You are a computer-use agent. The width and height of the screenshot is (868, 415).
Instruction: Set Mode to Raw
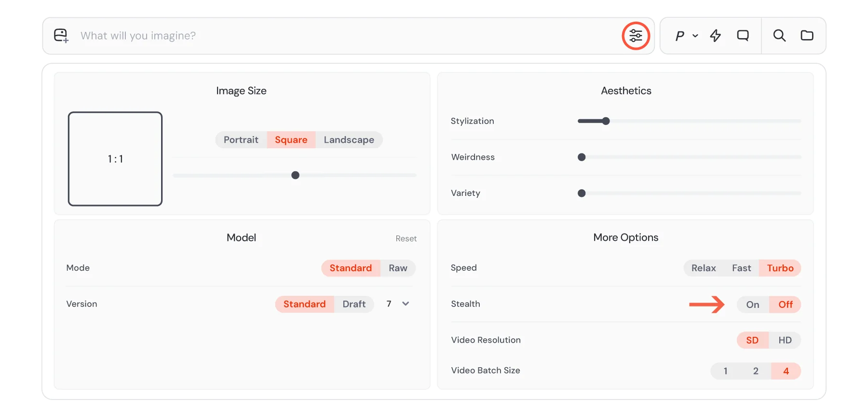point(398,268)
